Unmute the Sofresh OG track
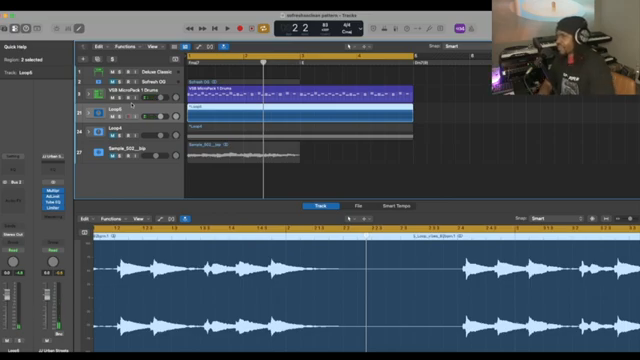This screenshot has height=360, width=640. (x=112, y=82)
